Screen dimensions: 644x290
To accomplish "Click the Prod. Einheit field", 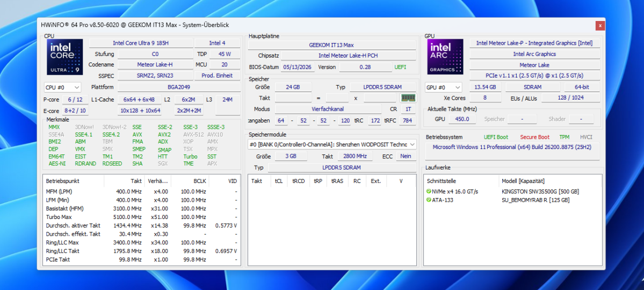I will click(218, 76).
